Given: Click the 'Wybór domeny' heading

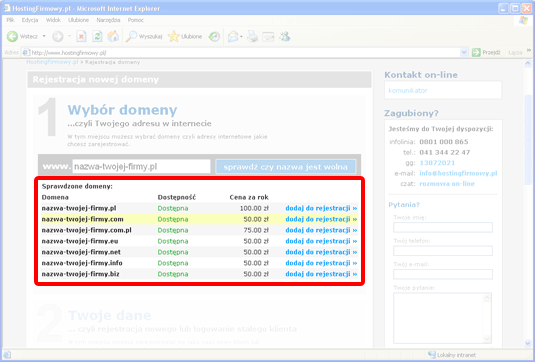Looking at the screenshot, I should coord(122,110).
